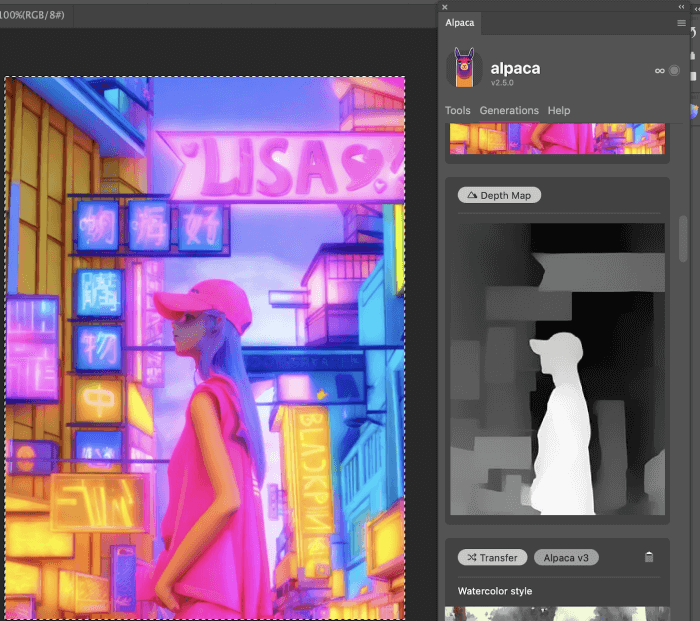Click the colorful generation thumbnail at panel top
Image resolution: width=700 pixels, height=621 pixels.
[x=557, y=139]
